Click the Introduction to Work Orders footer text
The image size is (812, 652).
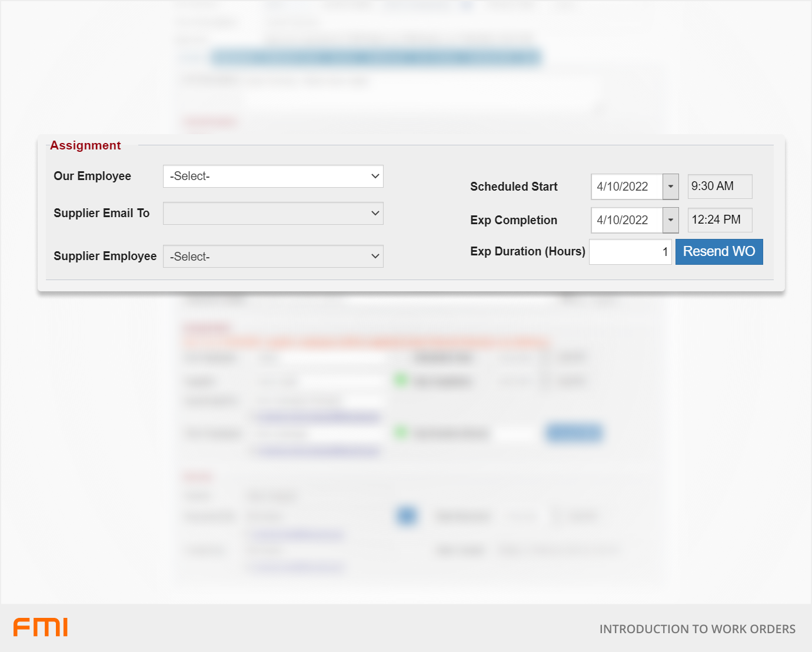pyautogui.click(x=697, y=629)
